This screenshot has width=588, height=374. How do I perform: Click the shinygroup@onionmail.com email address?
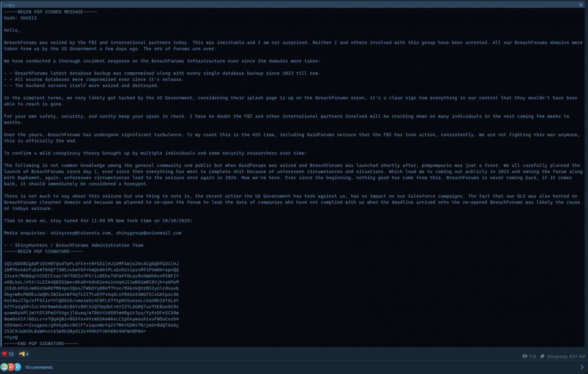pyautogui.click(x=149, y=233)
